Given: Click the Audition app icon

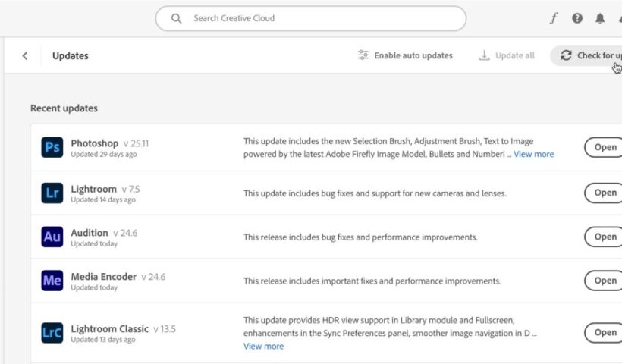Looking at the screenshot, I should 52,237.
